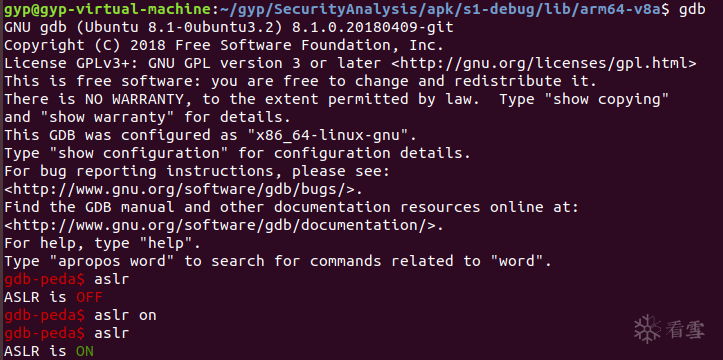Screen dimensions: 723x360
Task: Click the 'aslr on' command text
Action: coord(125,316)
